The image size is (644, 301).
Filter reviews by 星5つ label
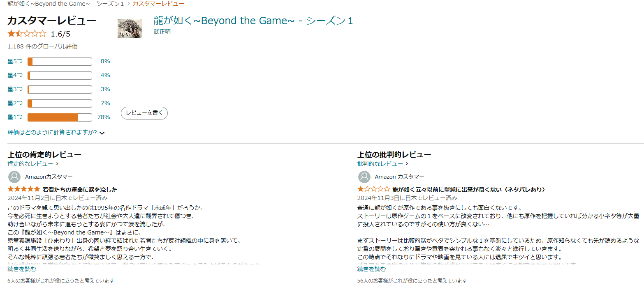point(15,61)
